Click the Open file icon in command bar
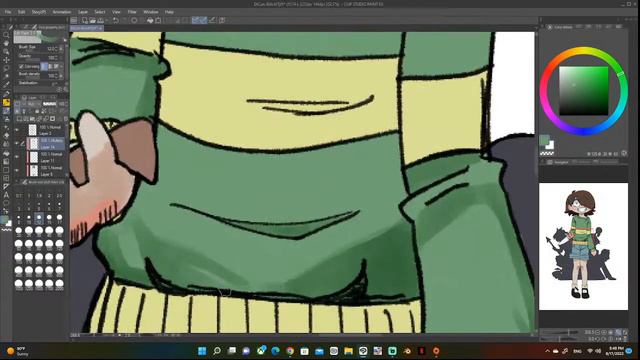This screenshot has width=640, height=360. coord(92,20)
